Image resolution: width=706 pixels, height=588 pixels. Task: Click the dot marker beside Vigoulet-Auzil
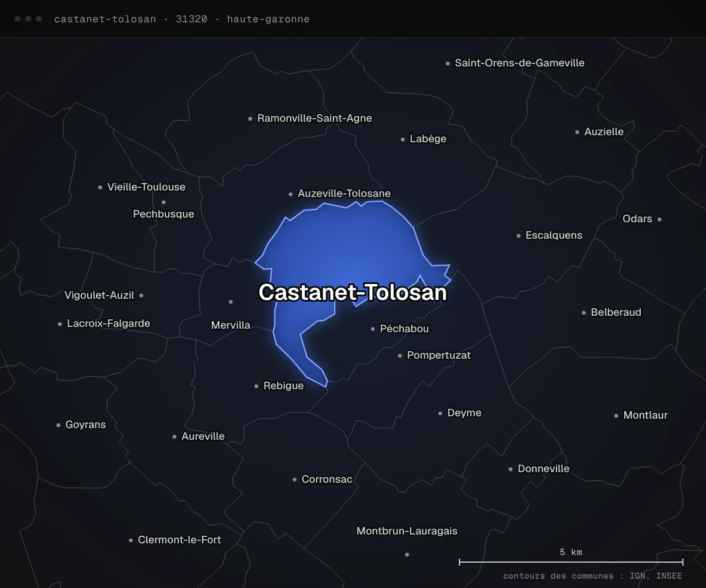pos(141,295)
